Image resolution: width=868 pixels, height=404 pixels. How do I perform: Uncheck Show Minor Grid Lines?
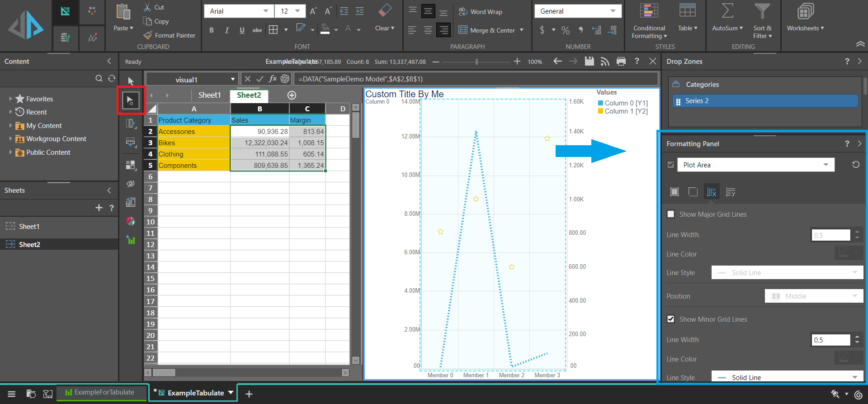[x=671, y=319]
